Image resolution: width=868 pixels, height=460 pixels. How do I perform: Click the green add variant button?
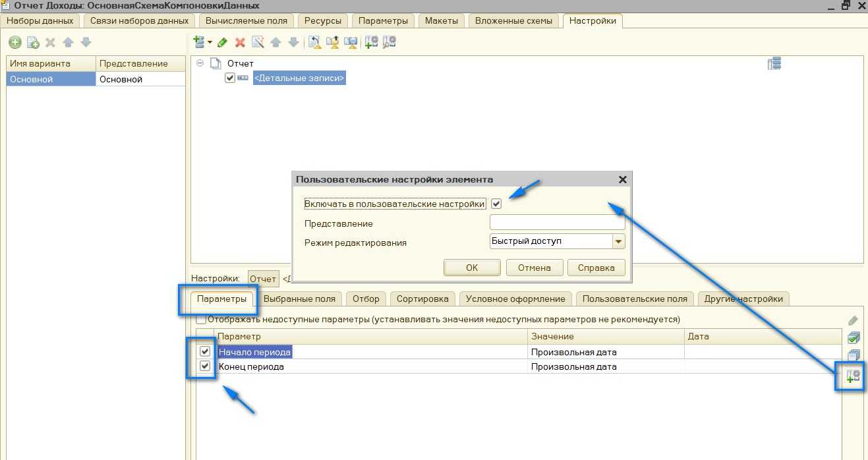tap(14, 43)
